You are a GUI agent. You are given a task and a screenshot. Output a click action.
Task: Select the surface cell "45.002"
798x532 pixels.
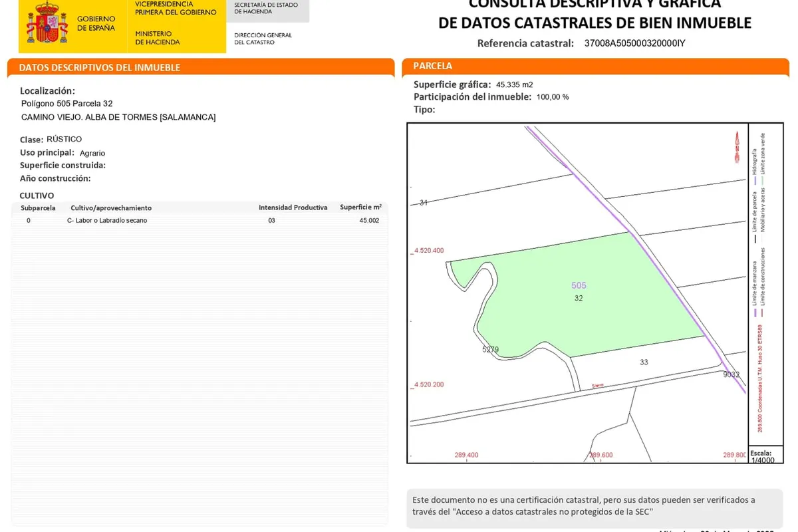[369, 220]
